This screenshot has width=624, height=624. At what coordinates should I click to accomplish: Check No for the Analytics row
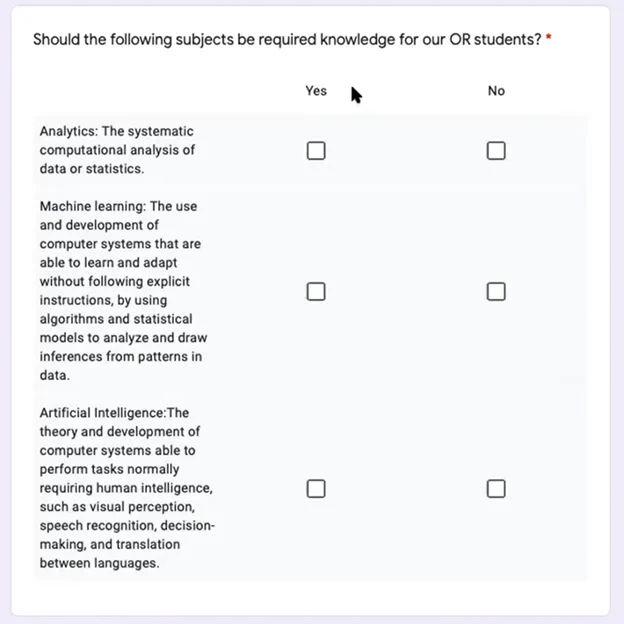(x=496, y=151)
